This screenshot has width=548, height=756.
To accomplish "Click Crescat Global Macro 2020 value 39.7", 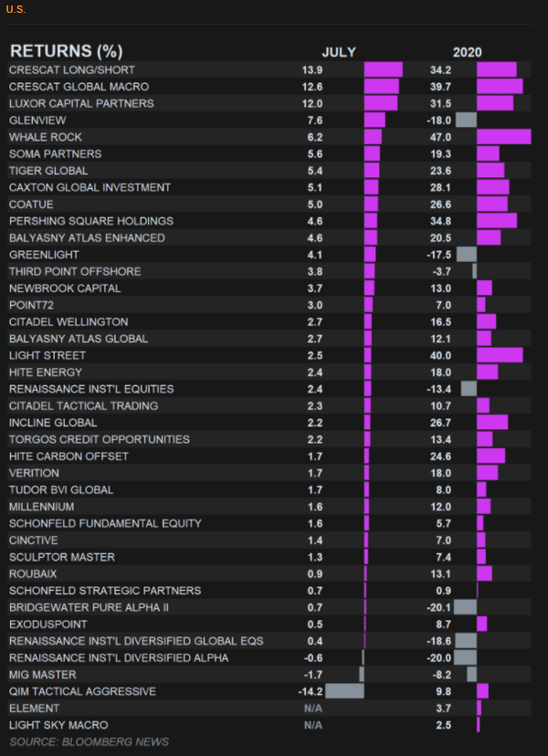I will (x=440, y=87).
